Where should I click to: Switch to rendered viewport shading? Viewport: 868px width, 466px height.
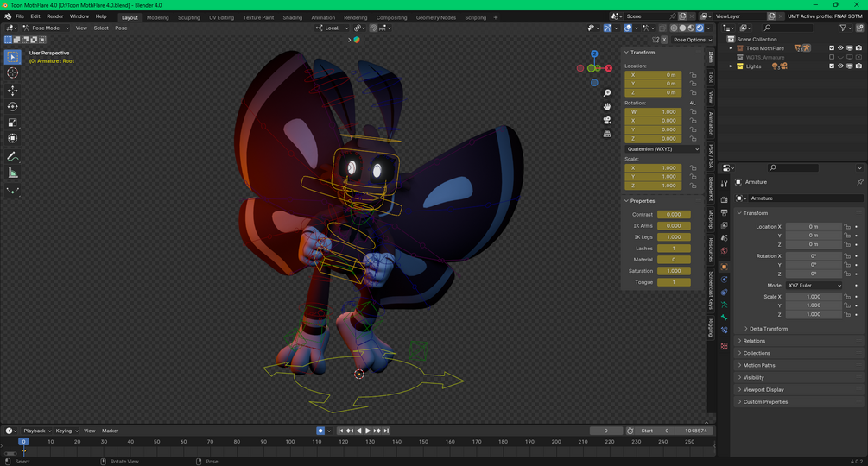(x=700, y=28)
